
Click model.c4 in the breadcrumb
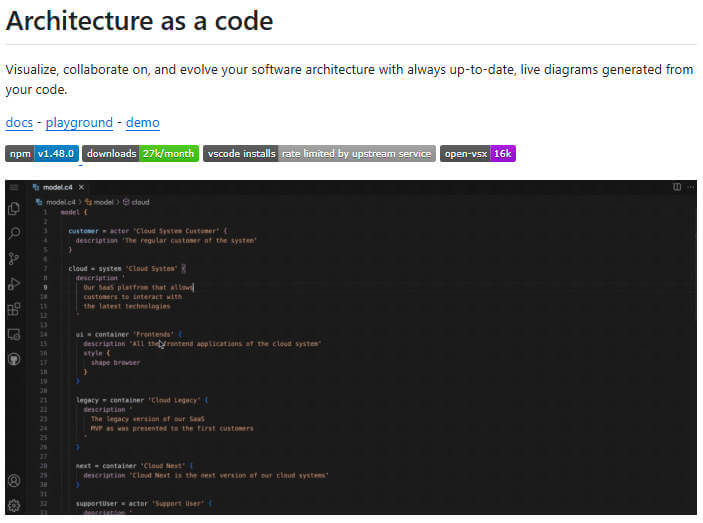point(56,202)
